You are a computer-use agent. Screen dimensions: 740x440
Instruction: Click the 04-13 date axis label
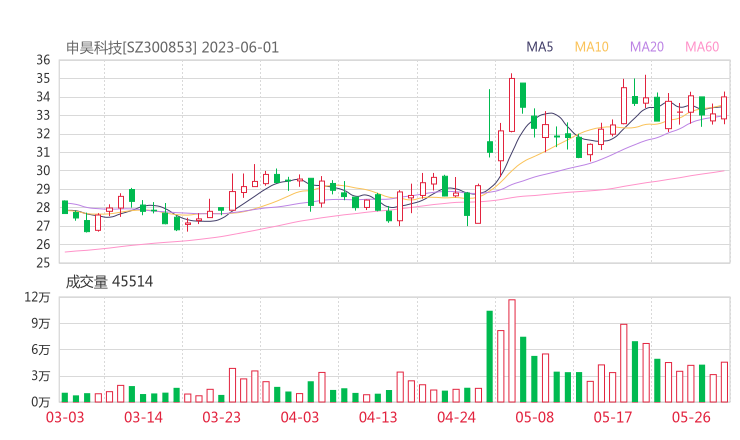(378, 417)
